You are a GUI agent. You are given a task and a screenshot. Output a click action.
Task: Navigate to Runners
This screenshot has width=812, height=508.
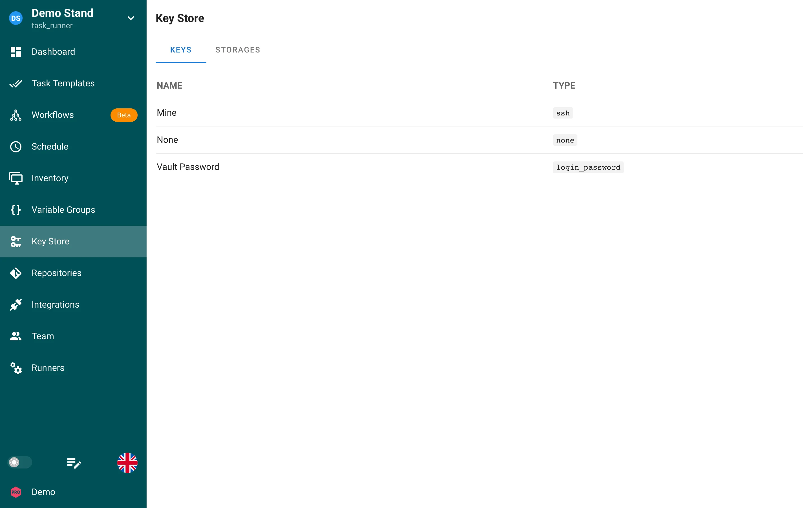(73, 368)
